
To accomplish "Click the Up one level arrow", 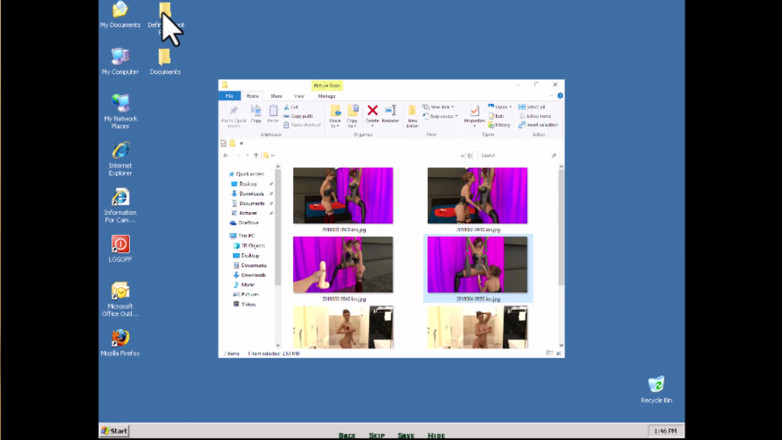I will (256, 156).
